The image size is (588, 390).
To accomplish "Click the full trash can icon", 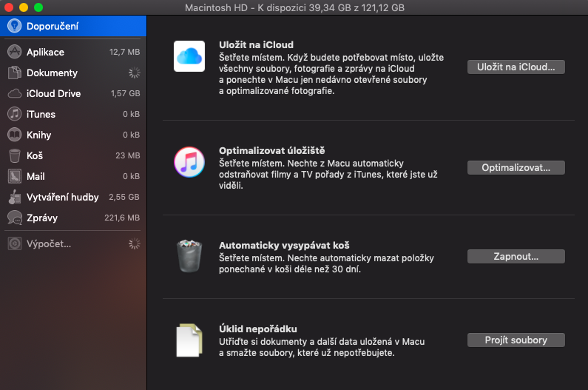I will tap(189, 256).
